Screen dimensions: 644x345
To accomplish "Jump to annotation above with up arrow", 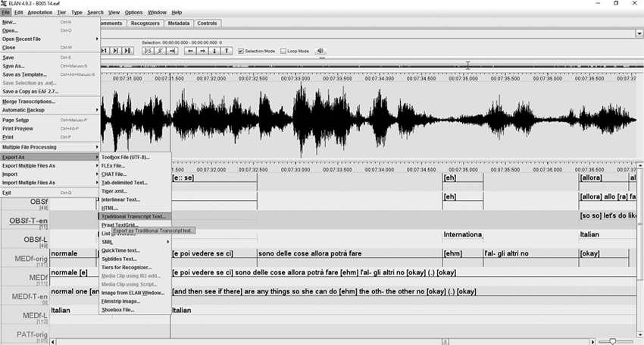I will (x=227, y=51).
